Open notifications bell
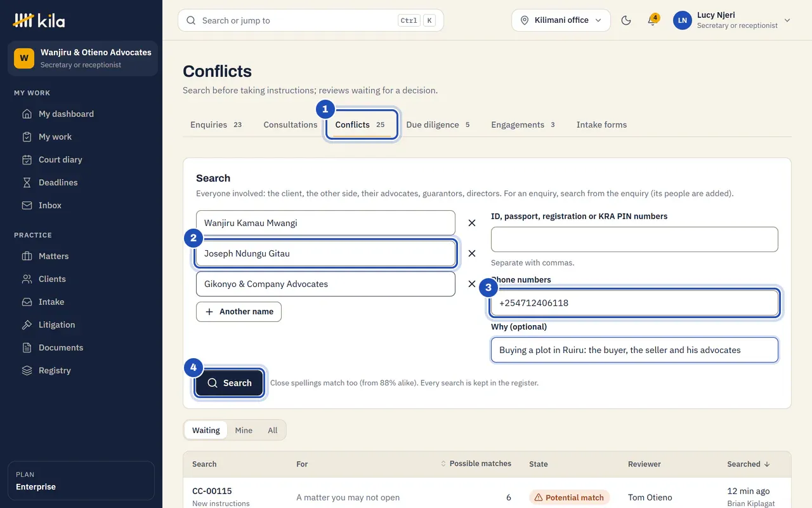The height and width of the screenshot is (508, 812). point(652,20)
